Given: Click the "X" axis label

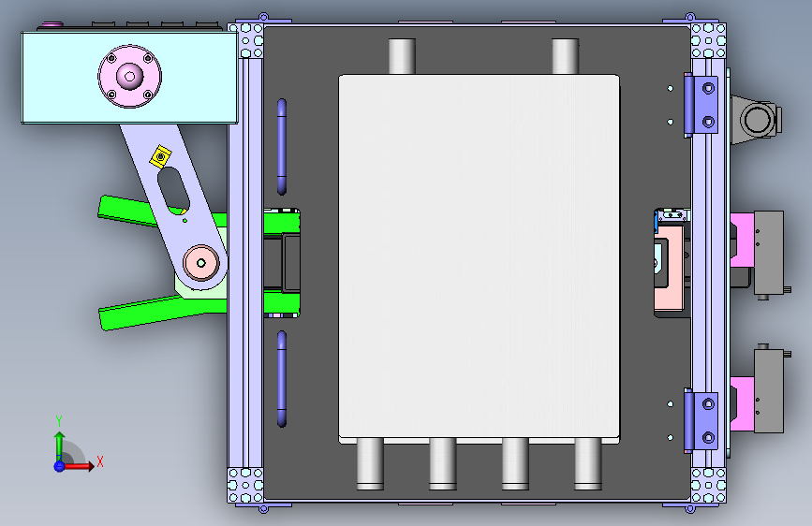Looking at the screenshot, I should click(100, 461).
